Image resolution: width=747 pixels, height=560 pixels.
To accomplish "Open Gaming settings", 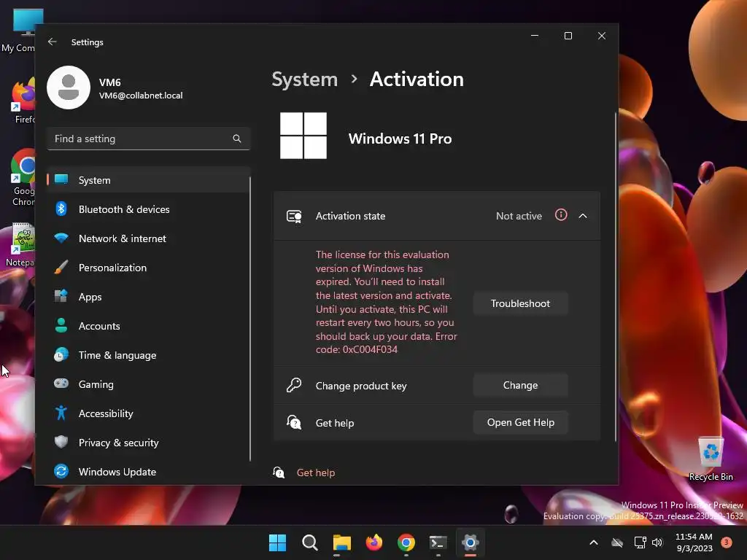I will tap(149, 384).
